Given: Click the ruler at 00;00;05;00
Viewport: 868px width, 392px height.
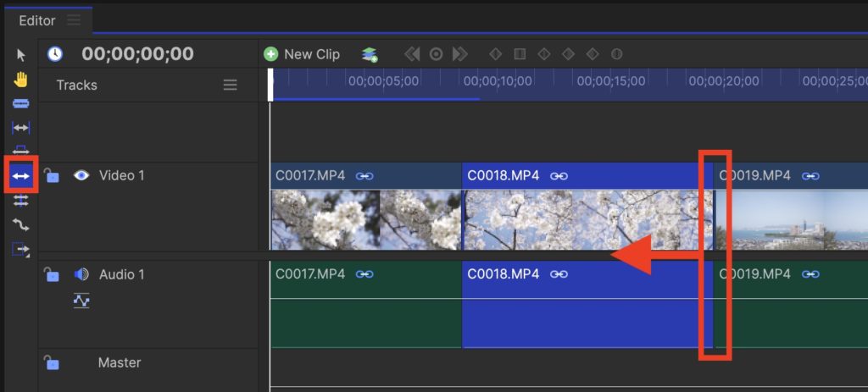Looking at the screenshot, I should tap(384, 81).
